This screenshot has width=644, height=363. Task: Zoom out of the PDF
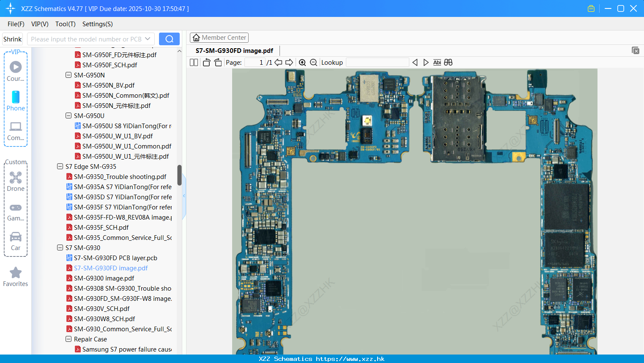[313, 63]
